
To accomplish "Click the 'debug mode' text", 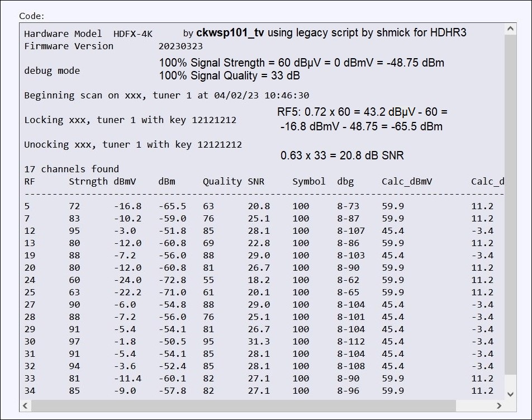I will pos(52,70).
